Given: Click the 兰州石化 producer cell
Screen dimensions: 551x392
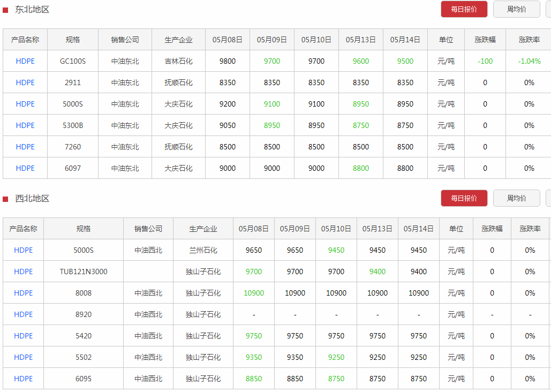Looking at the screenshot, I should click(203, 250).
